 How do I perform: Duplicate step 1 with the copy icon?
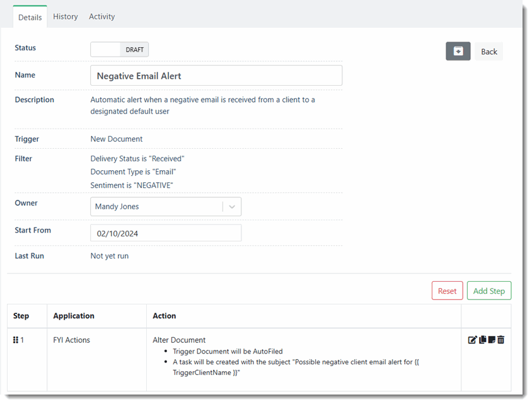coord(482,340)
